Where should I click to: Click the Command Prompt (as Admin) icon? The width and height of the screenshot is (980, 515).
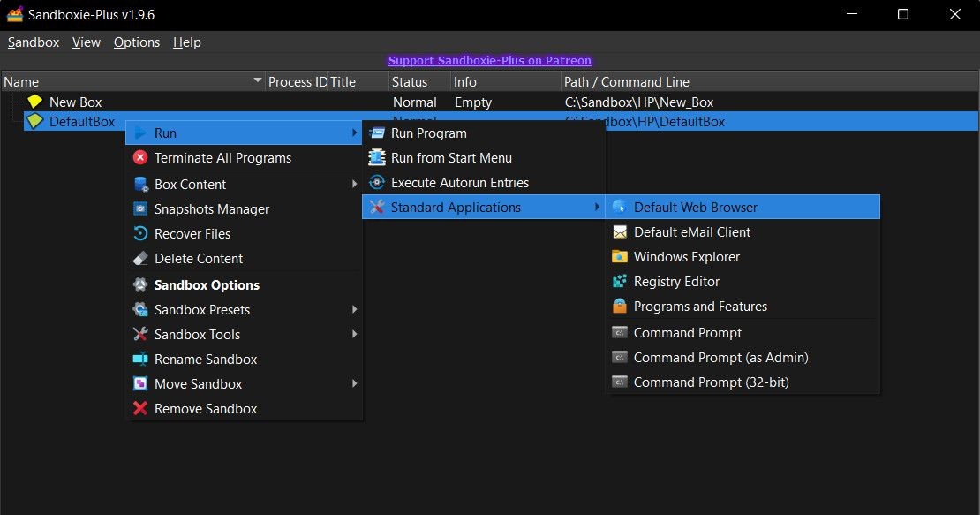pyautogui.click(x=620, y=358)
